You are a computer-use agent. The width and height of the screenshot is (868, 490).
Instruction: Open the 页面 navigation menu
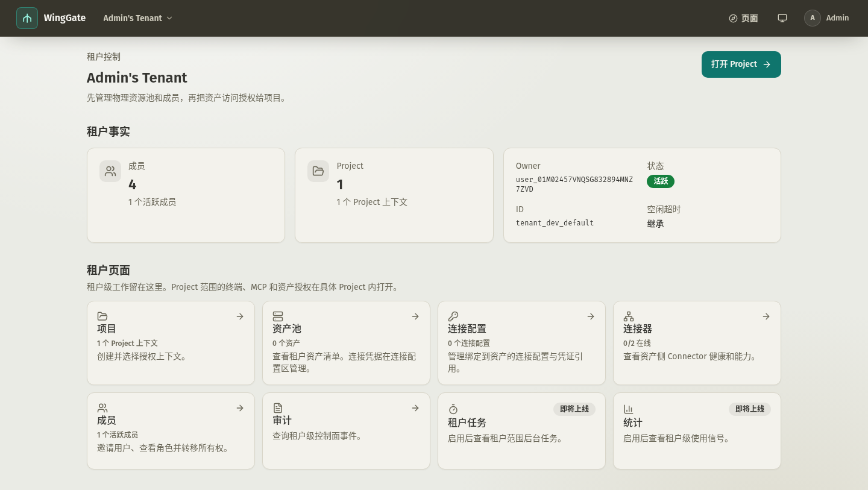pos(743,18)
